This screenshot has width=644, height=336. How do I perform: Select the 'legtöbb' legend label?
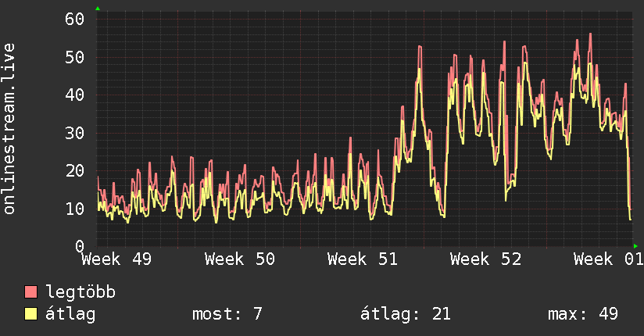tap(80, 291)
